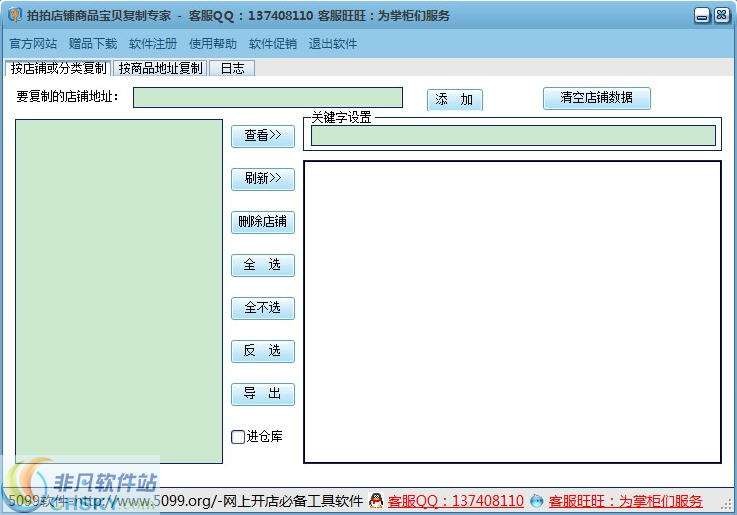737x515 pixels.
Task: Click the Wangwang icon in status bar
Action: tap(536, 501)
